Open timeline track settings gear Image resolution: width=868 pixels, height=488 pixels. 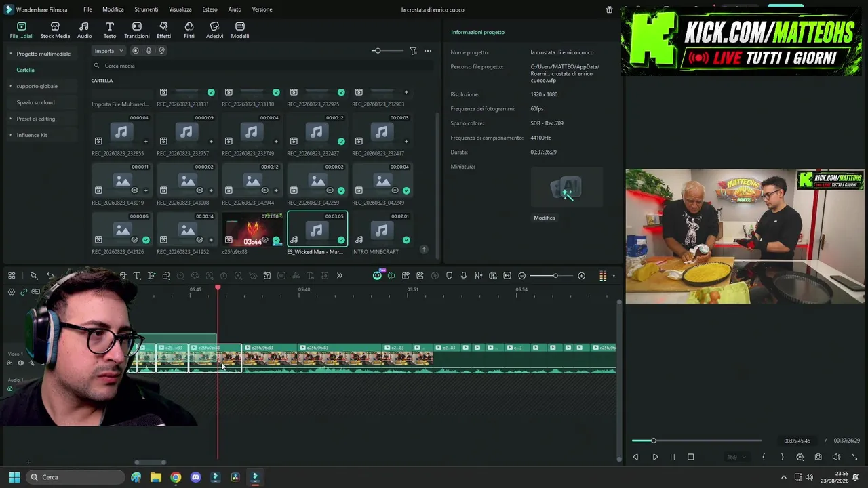pos(12,292)
